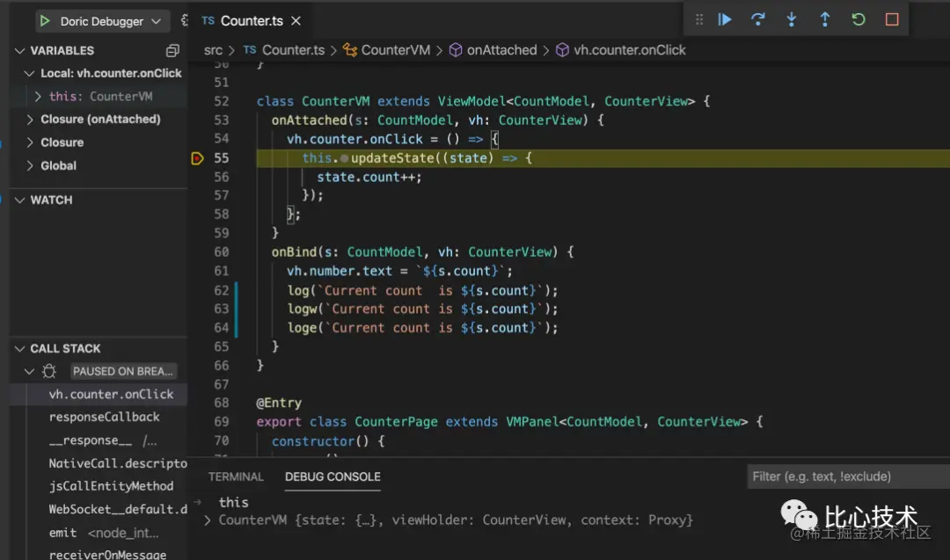
Task: Close the Counter.ts editor tab
Action: 296,20
